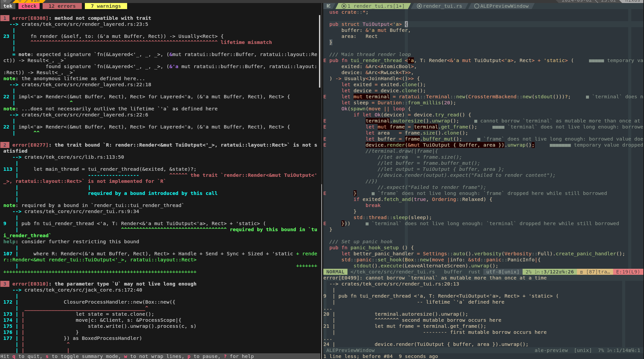The height and width of the screenshot is (359, 644).
Task: Click error number 1 badge for E0308
Action: click(5, 18)
